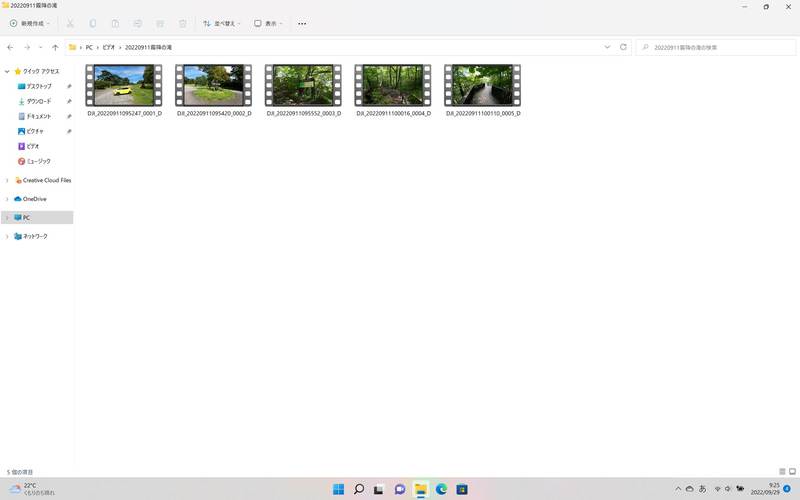Viewport: 800px width, 500px height.
Task: Open ダウンロード in sidebar
Action: tap(39, 102)
